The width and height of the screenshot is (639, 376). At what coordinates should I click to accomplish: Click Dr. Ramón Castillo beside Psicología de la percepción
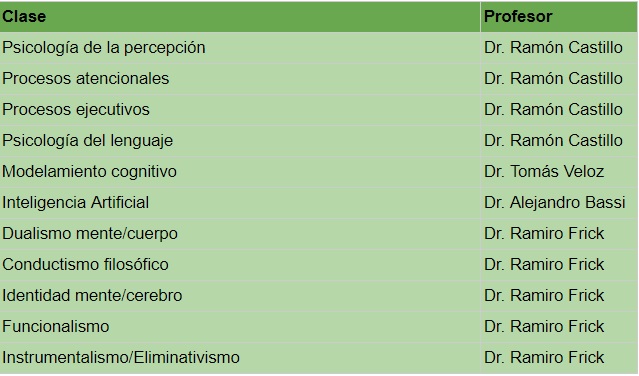click(559, 48)
